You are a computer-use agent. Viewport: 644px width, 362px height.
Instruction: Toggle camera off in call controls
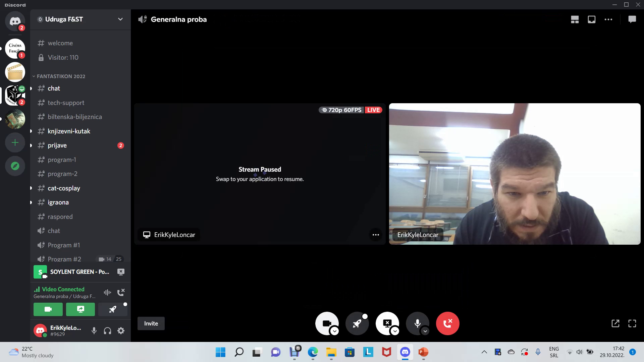[326, 323]
